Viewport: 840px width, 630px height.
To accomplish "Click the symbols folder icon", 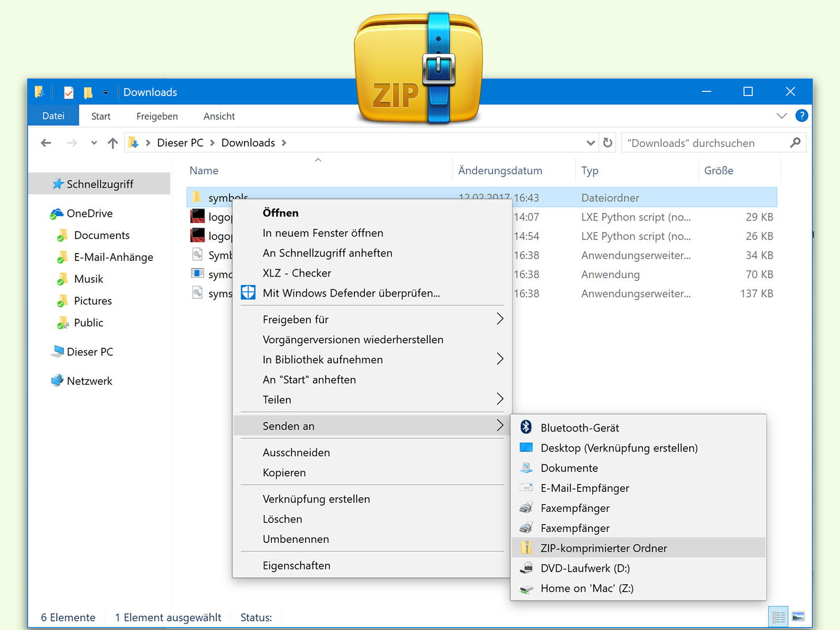I will tap(197, 197).
